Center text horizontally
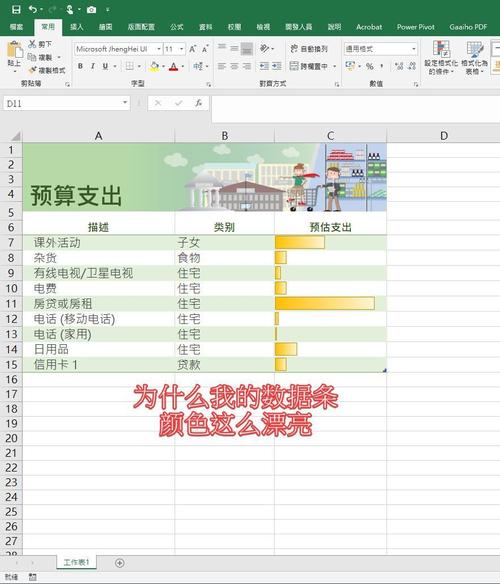Screen dimensions: 500x584 (234, 66)
